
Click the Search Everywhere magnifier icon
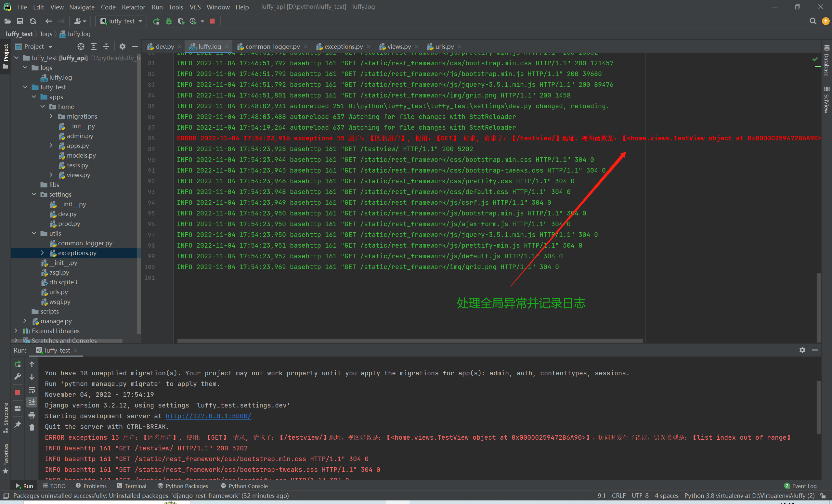pyautogui.click(x=813, y=21)
